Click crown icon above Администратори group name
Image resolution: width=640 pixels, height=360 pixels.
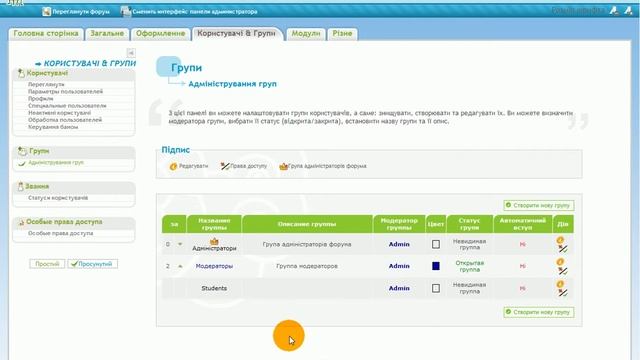tap(214, 241)
